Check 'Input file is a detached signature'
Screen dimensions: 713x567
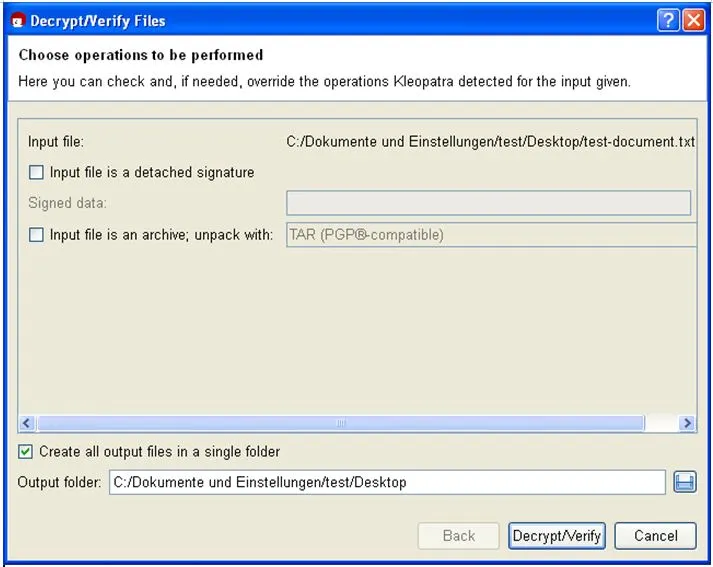(36, 172)
